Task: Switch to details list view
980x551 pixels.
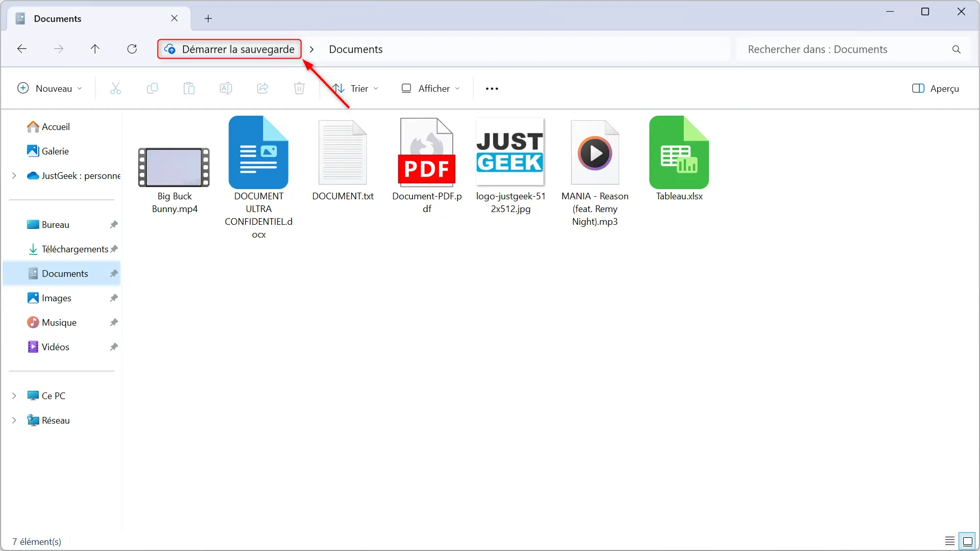Action: [x=950, y=541]
